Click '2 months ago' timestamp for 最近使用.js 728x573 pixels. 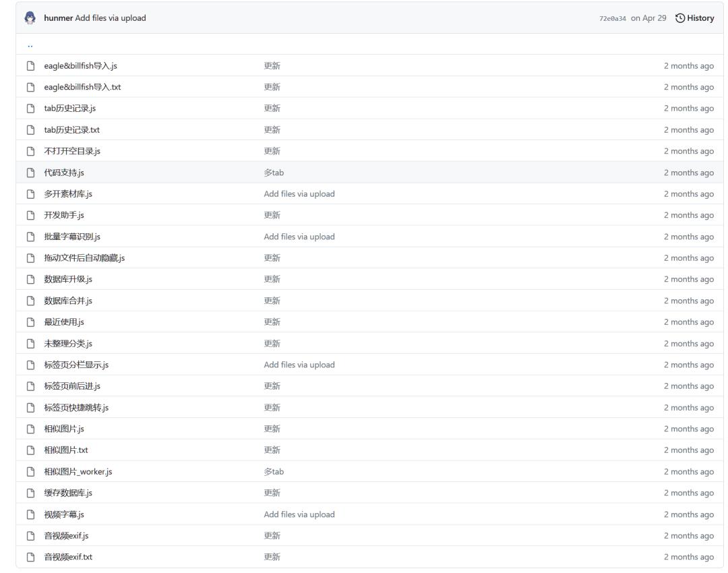[x=689, y=322]
